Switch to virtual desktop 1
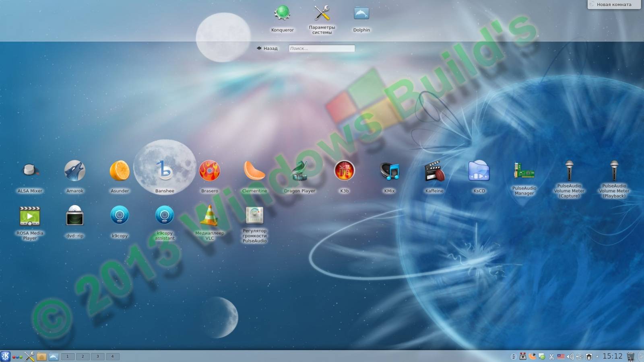The image size is (644, 362). pyautogui.click(x=68, y=356)
